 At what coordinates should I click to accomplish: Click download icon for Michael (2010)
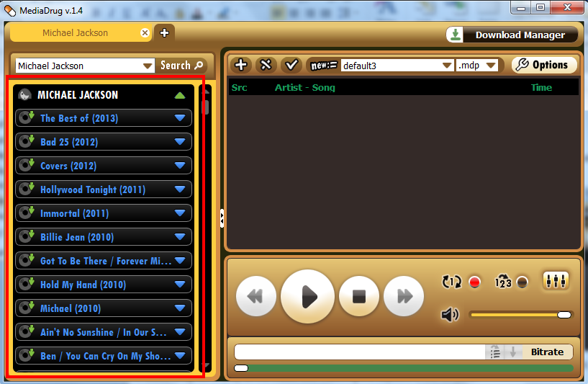pyautogui.click(x=27, y=308)
